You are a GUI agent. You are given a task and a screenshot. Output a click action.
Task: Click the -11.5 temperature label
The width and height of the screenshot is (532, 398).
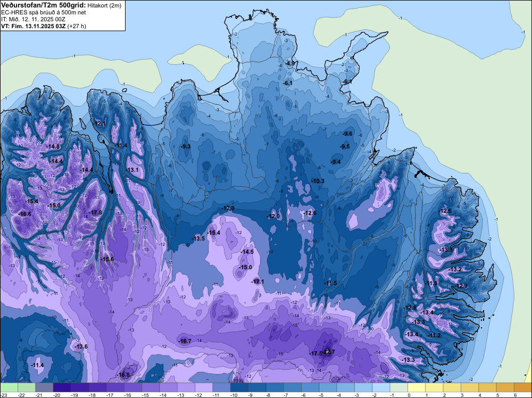(330, 283)
